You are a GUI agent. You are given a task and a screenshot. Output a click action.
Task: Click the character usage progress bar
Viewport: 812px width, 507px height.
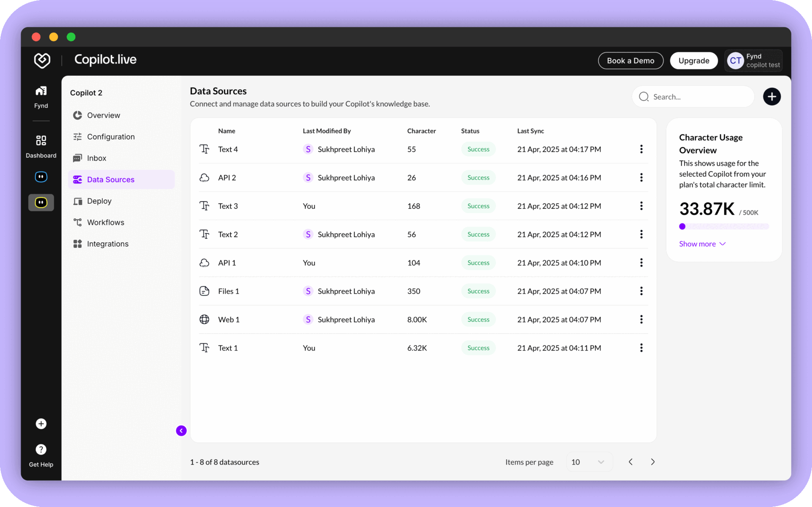point(724,227)
